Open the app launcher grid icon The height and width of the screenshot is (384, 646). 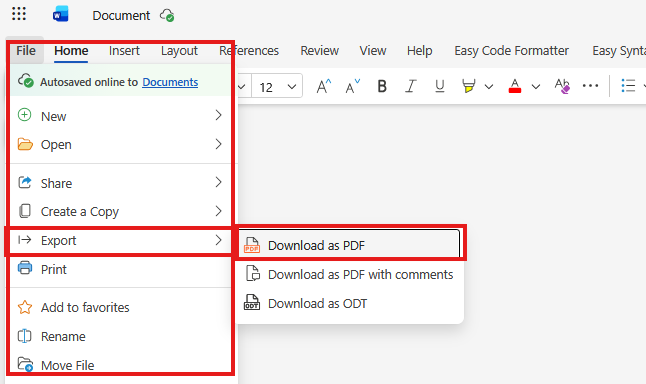pyautogui.click(x=19, y=14)
